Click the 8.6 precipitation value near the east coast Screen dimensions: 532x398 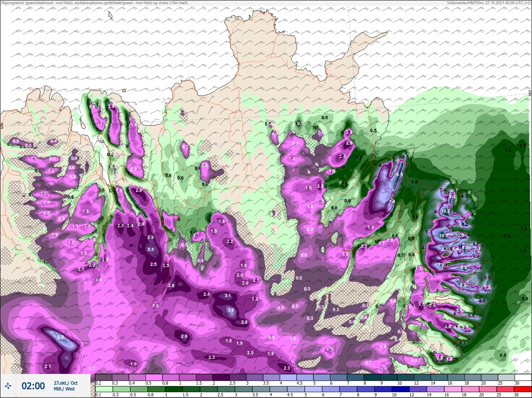tap(482, 301)
